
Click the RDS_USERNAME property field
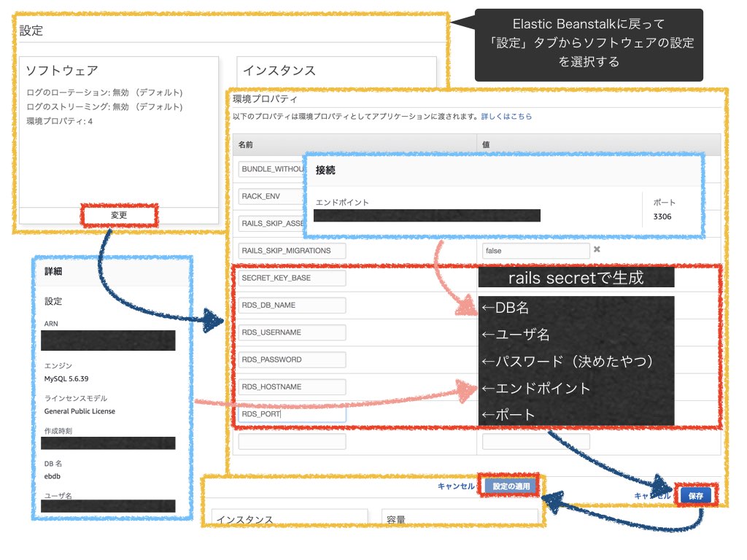point(292,332)
